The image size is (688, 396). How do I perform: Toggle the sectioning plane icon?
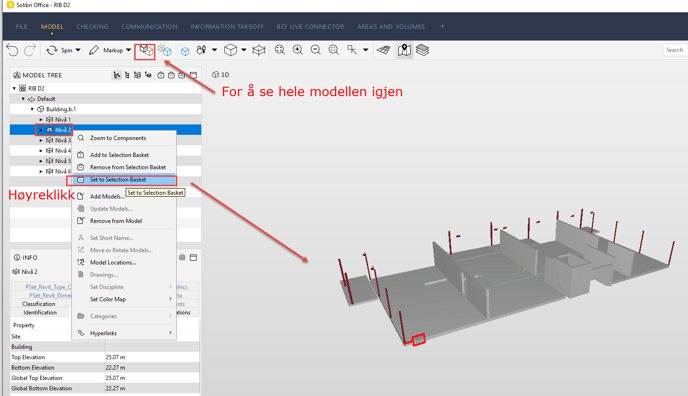383,50
